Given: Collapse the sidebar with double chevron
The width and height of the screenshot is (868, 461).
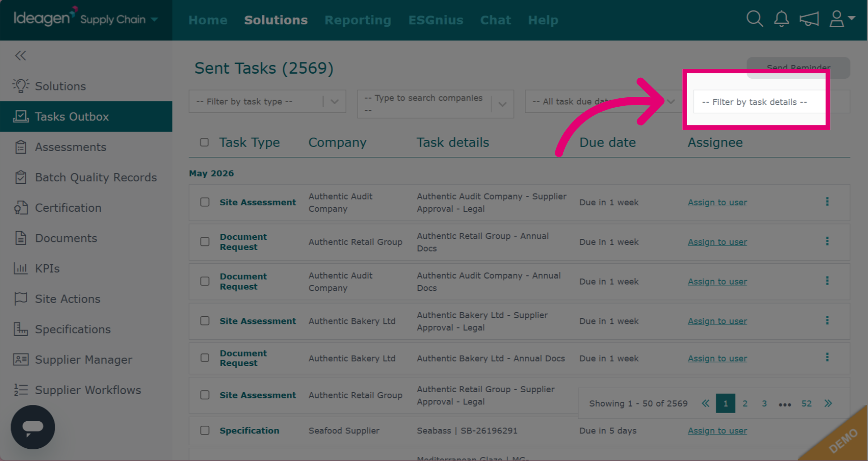Looking at the screenshot, I should point(20,56).
